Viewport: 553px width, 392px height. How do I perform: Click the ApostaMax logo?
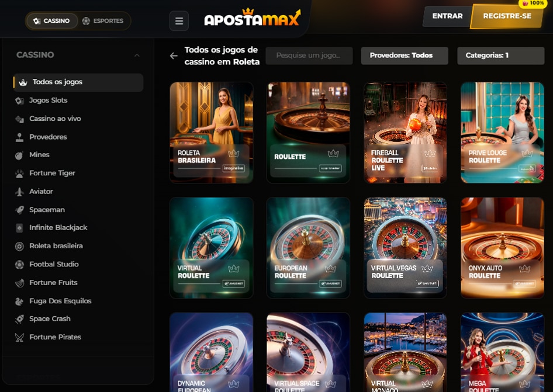[253, 18]
